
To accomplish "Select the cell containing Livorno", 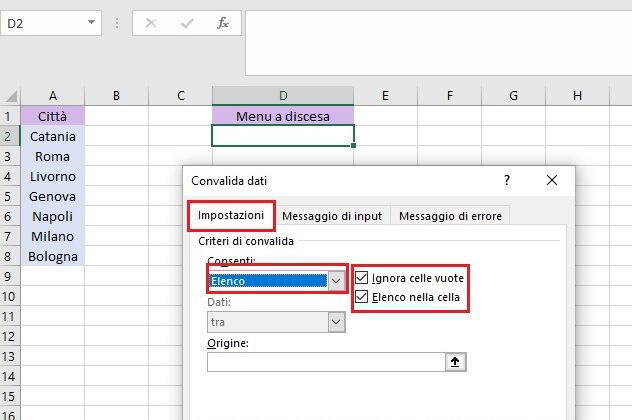I will pos(52,176).
